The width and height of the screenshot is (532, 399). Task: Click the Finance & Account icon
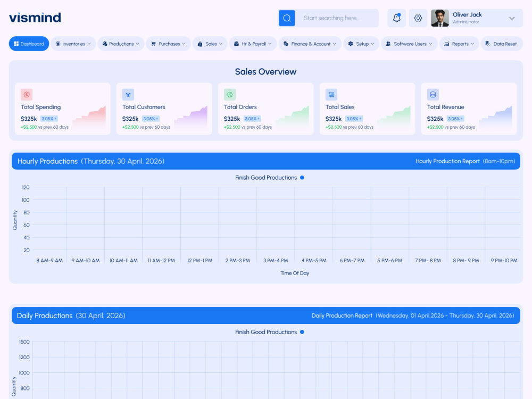pos(286,44)
